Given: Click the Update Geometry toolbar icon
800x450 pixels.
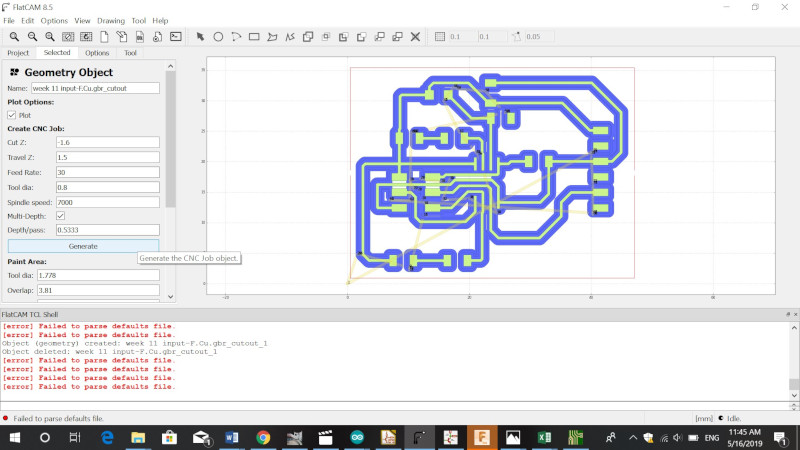Looking at the screenshot, I should point(140,37).
